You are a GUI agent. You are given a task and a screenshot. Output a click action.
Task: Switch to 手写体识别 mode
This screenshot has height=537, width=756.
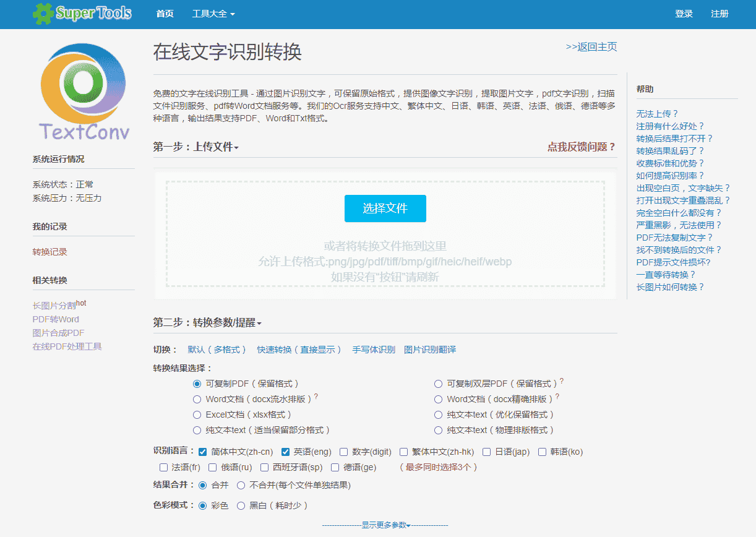(374, 350)
